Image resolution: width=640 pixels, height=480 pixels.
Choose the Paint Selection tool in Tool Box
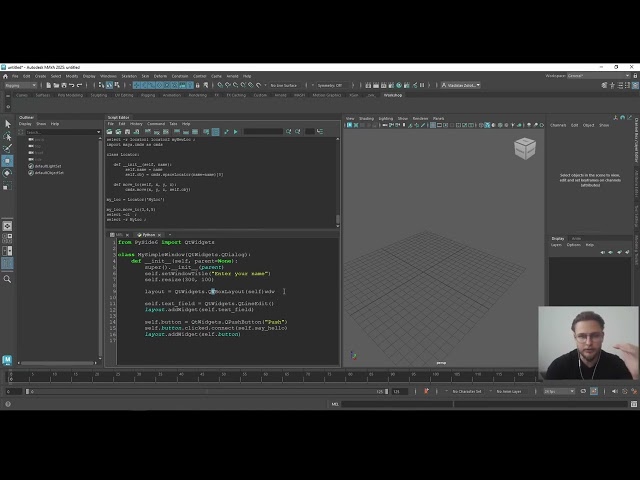pos(7,148)
